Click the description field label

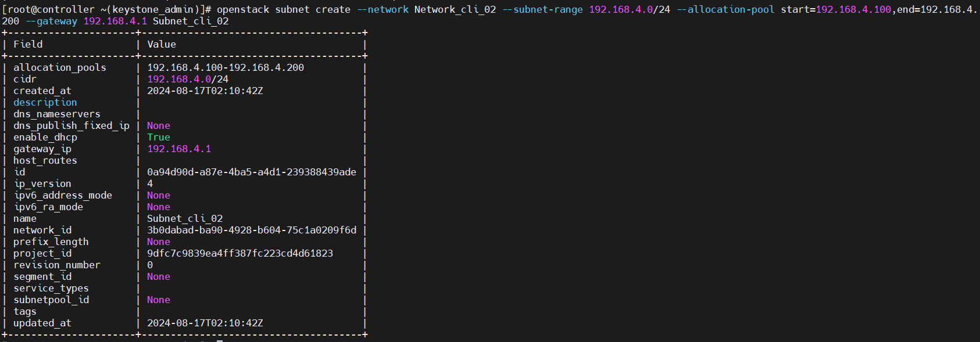click(45, 102)
